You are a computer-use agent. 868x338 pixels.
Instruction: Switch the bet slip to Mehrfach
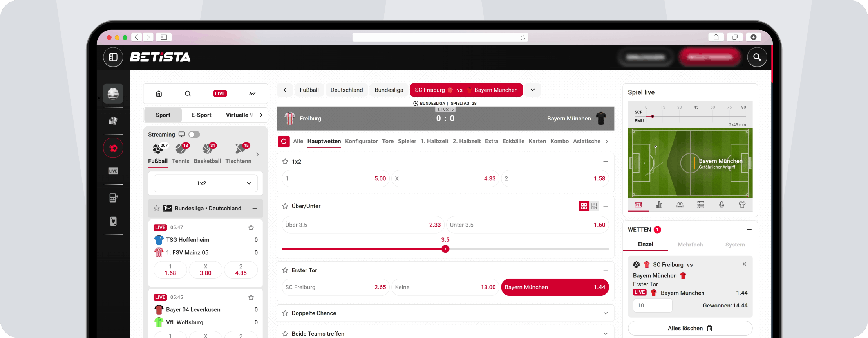pos(690,245)
